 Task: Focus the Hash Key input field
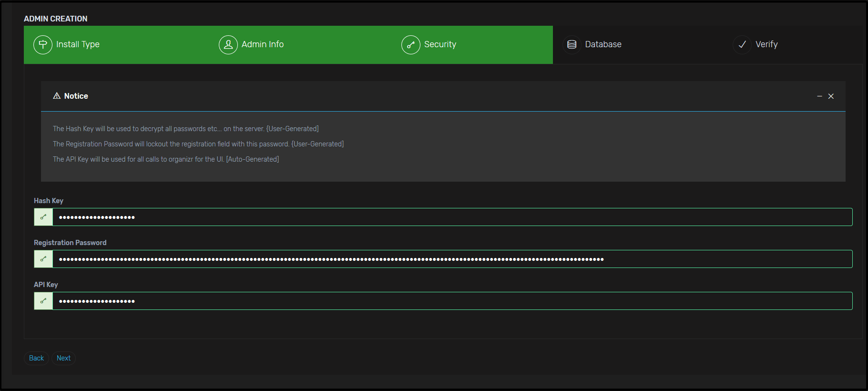tap(452, 217)
